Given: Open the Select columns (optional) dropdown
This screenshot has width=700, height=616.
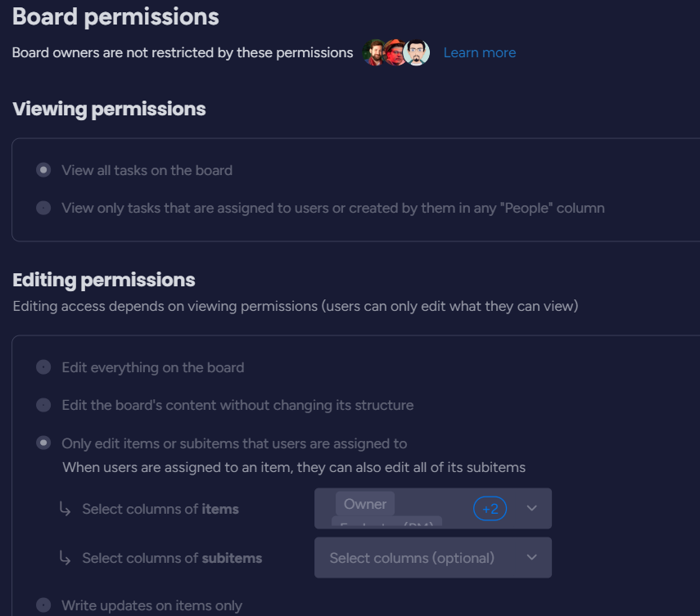Looking at the screenshot, I should pyautogui.click(x=412, y=558).
